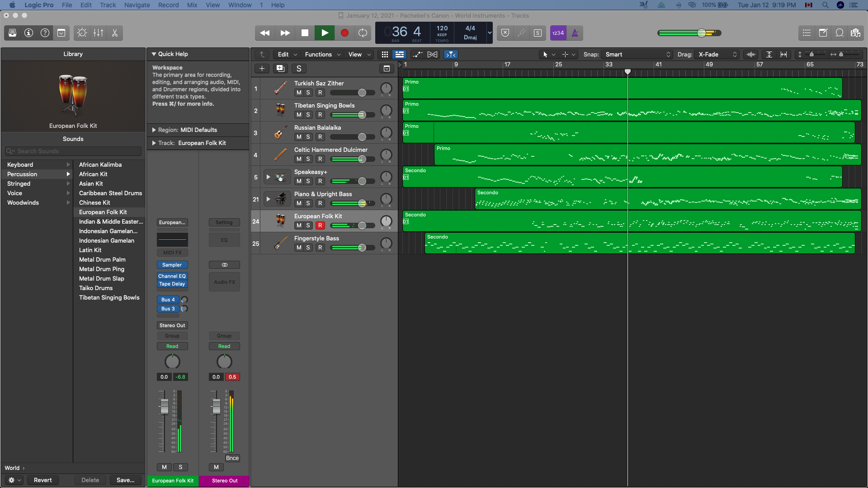Adjust European Folk Kit channel fader
Viewport: 868px width, 488px height.
165,407
